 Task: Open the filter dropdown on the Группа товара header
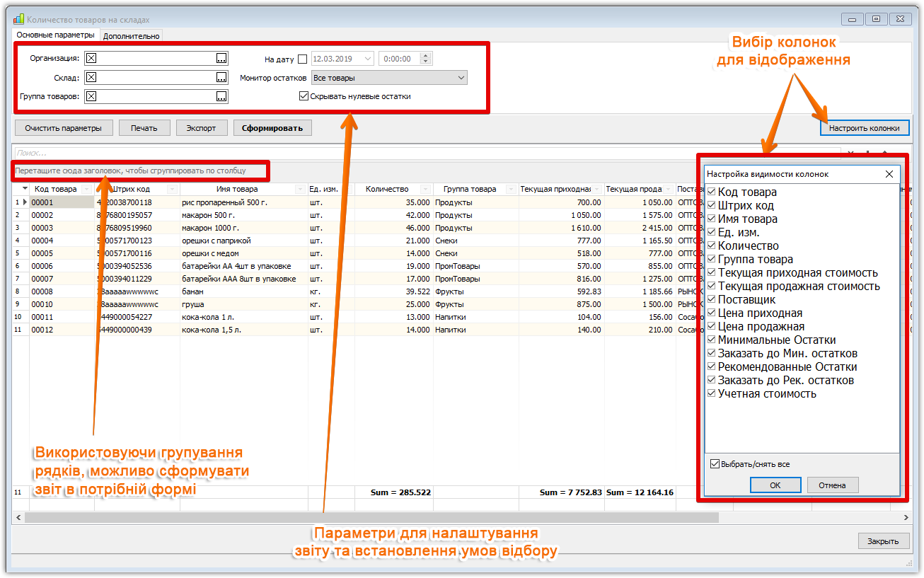pyautogui.click(x=511, y=190)
